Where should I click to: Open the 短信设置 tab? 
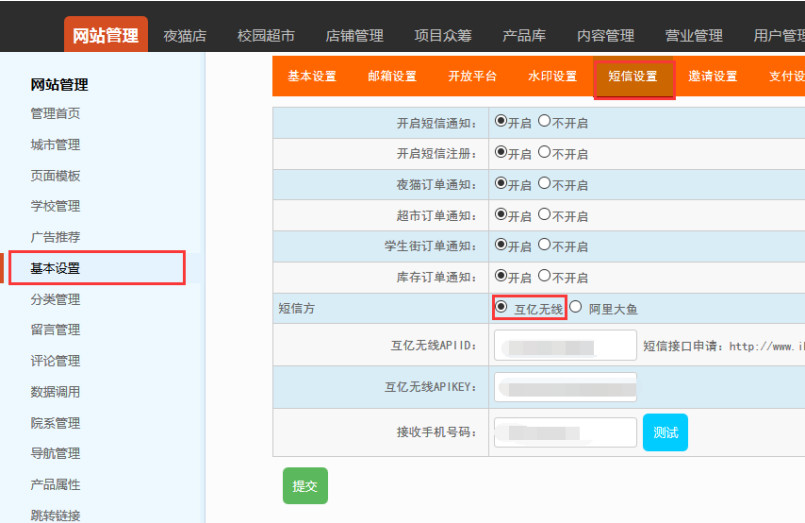tap(633, 77)
